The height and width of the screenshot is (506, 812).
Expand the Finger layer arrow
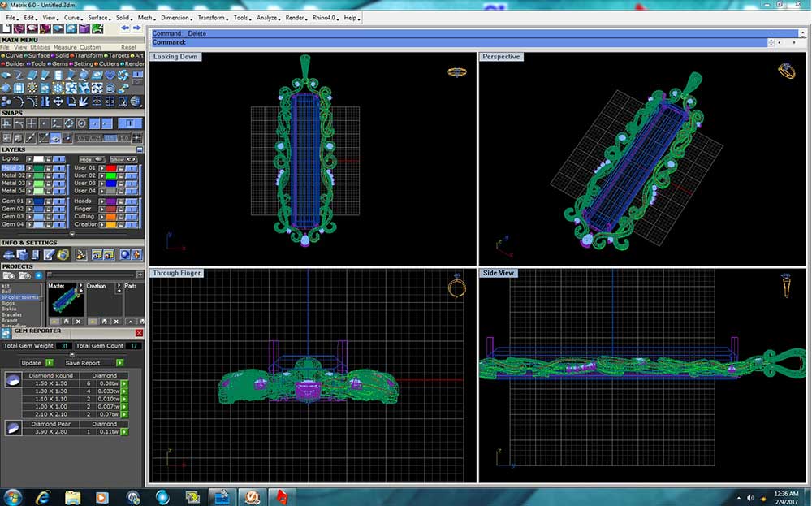pyautogui.click(x=102, y=209)
